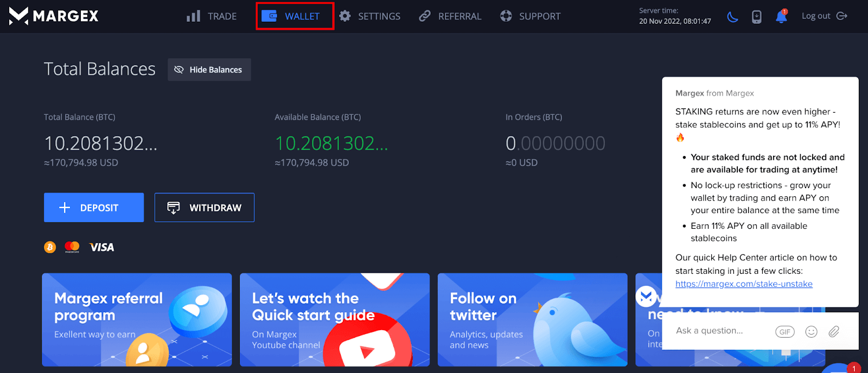Open the margex.com/stake-unstake link
This screenshot has width=868, height=373.
pyautogui.click(x=744, y=284)
